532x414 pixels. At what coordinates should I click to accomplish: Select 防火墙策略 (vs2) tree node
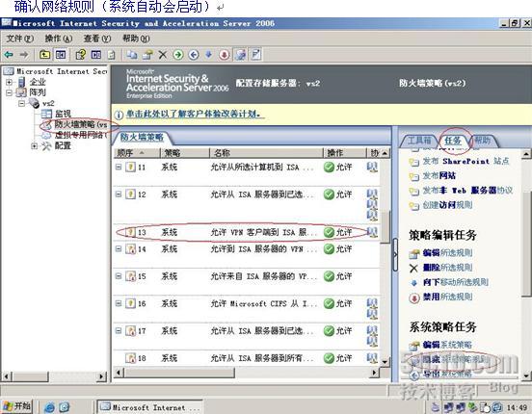(81, 124)
